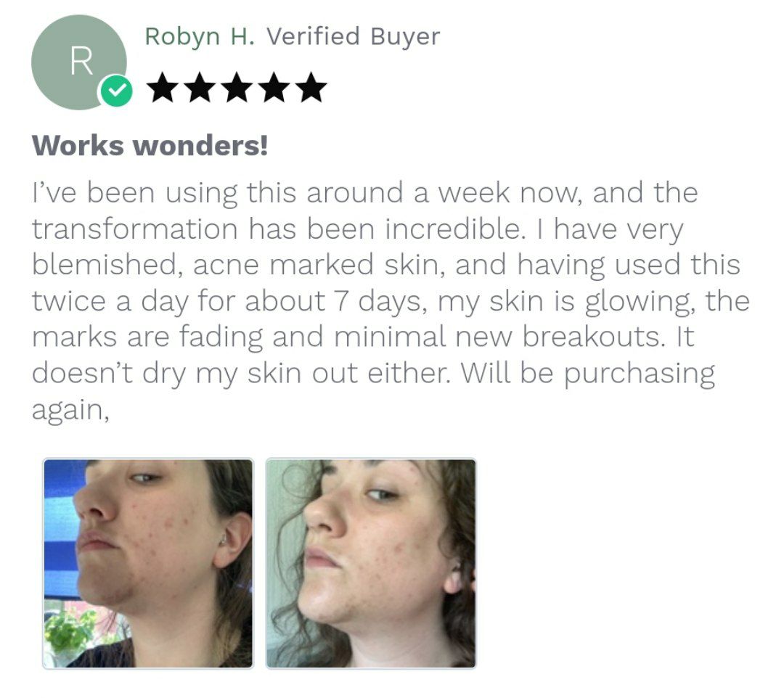This screenshot has height=698, width=784.
Task: Click the Works wonders! review title
Action: point(150,145)
